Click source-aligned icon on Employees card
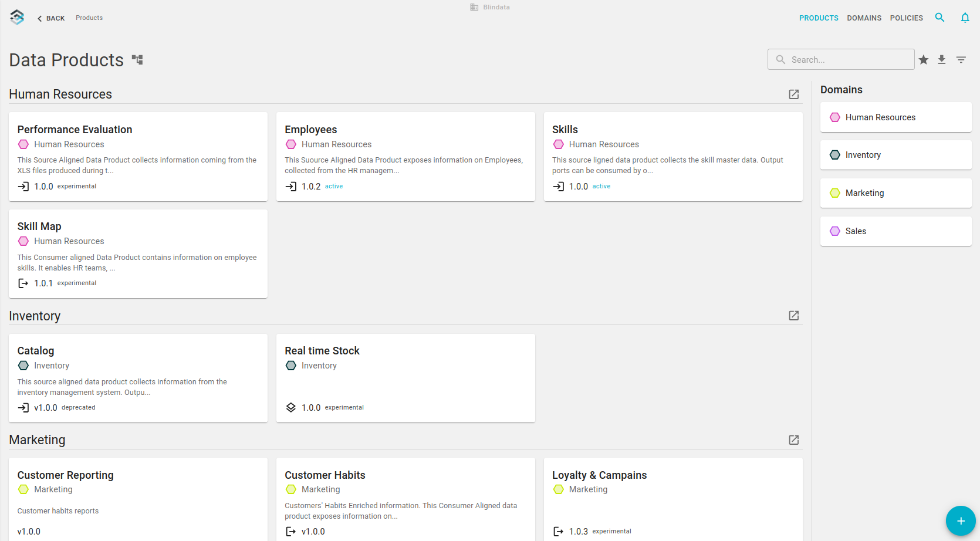Image resolution: width=980 pixels, height=541 pixels. [291, 187]
